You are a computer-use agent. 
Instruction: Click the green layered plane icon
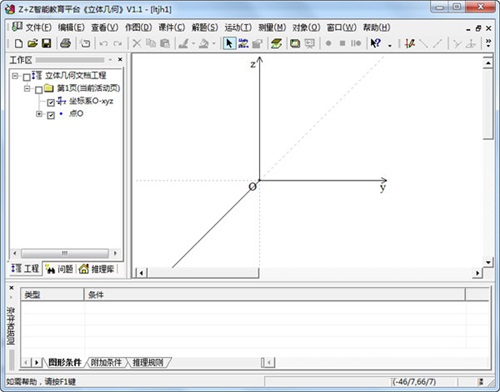point(276,43)
